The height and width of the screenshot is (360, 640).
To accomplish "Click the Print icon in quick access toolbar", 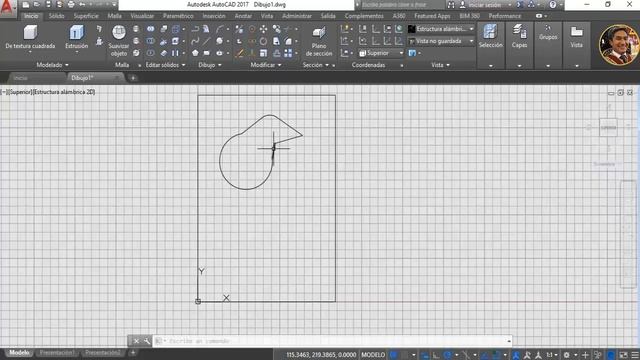I will point(71,4).
